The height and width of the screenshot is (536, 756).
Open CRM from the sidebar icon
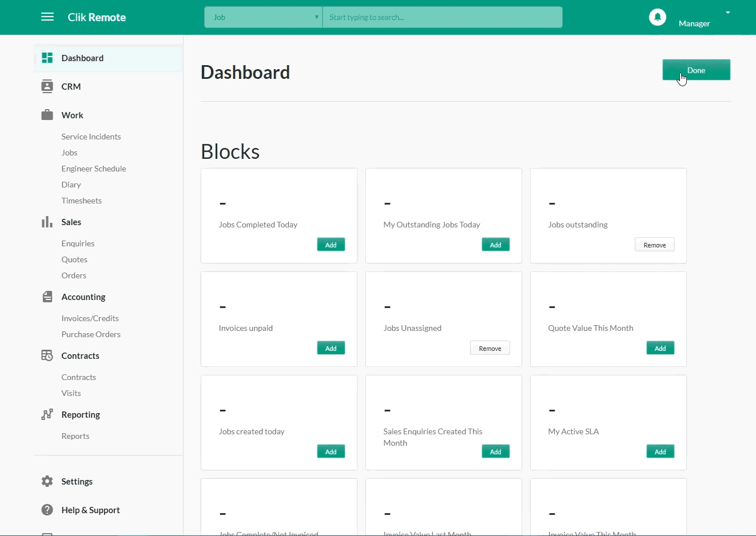[x=46, y=86]
